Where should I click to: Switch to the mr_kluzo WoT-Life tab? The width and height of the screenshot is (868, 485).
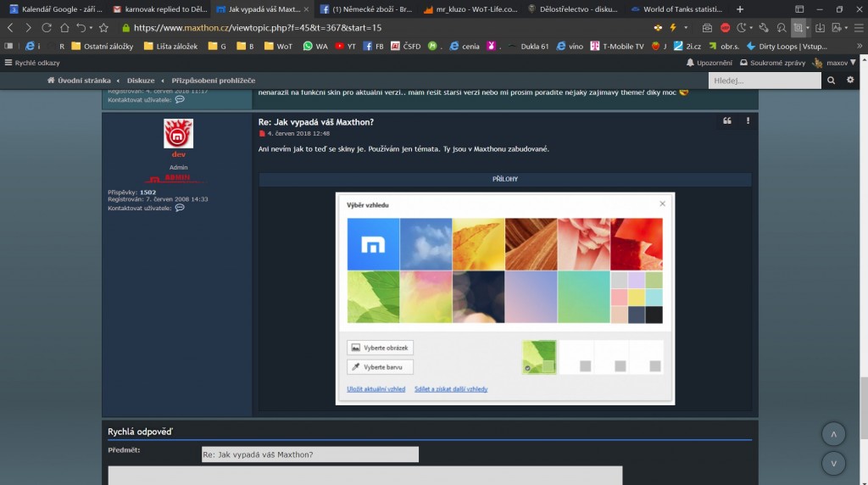click(x=470, y=8)
